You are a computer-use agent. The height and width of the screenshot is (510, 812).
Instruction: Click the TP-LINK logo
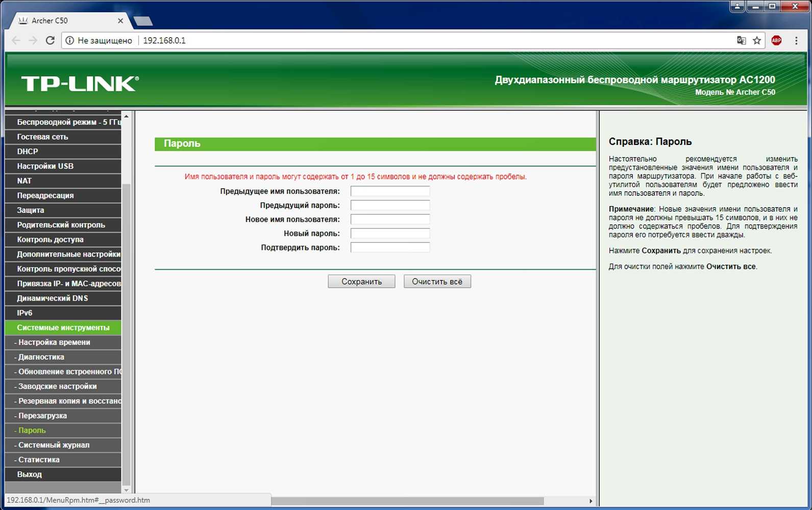pyautogui.click(x=80, y=84)
